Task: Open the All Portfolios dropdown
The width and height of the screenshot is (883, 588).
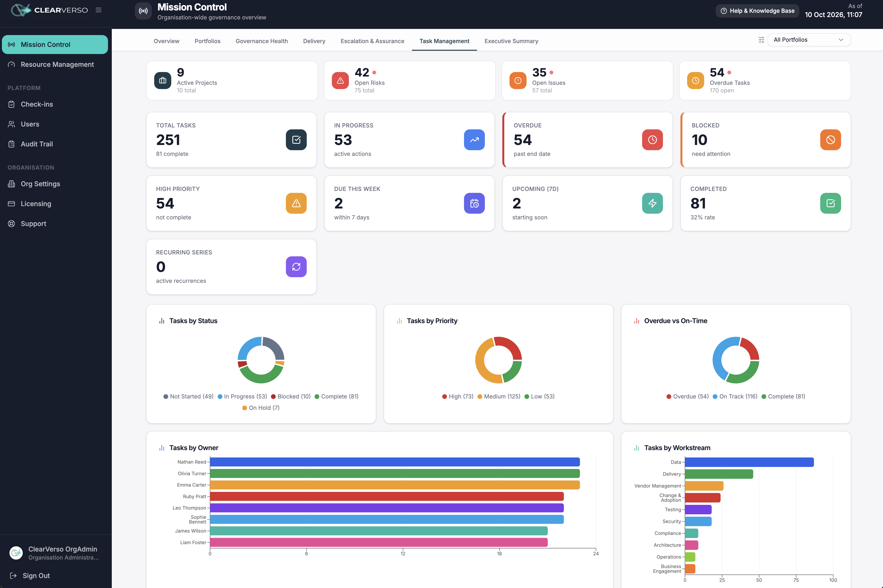Action: (809, 40)
